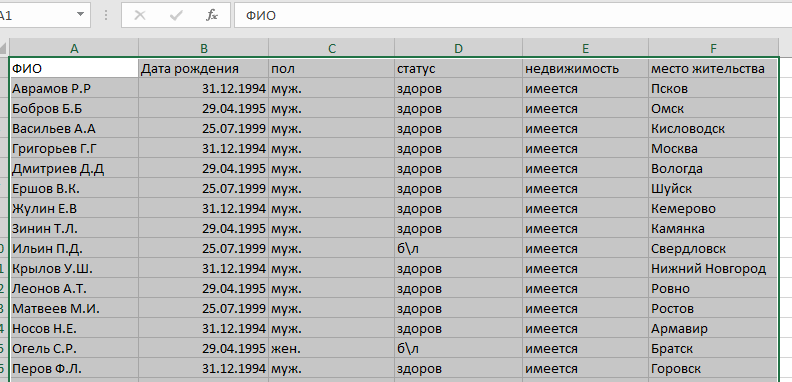792x382 pixels.
Task: Select column C header
Action: click(332, 49)
